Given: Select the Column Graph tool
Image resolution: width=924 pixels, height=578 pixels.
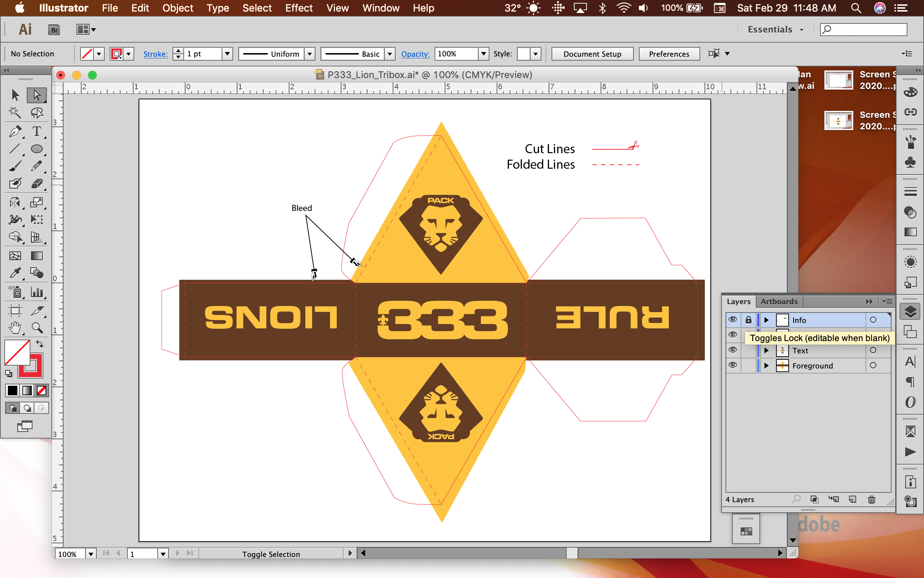Looking at the screenshot, I should pos(37,292).
